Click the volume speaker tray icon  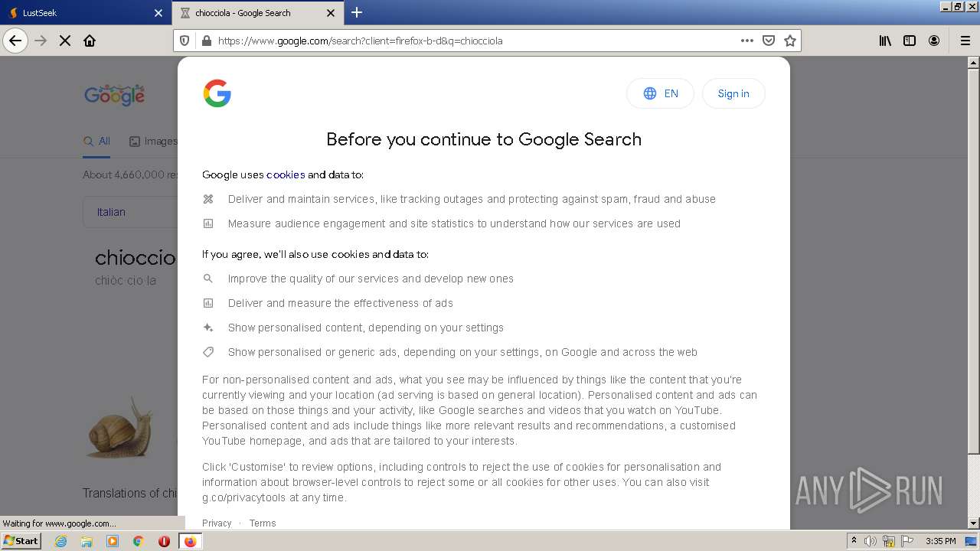[x=871, y=541]
